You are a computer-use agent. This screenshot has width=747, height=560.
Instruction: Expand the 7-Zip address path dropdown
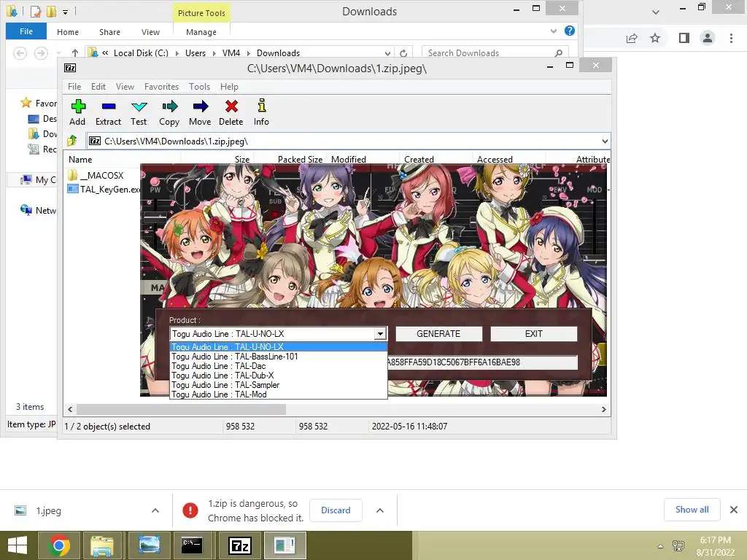[x=605, y=141]
